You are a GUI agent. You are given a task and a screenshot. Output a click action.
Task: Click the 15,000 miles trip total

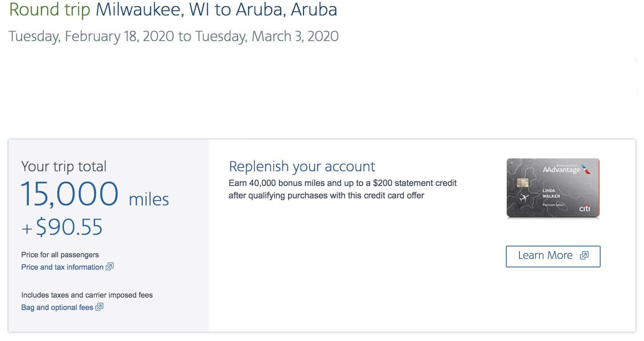click(95, 195)
